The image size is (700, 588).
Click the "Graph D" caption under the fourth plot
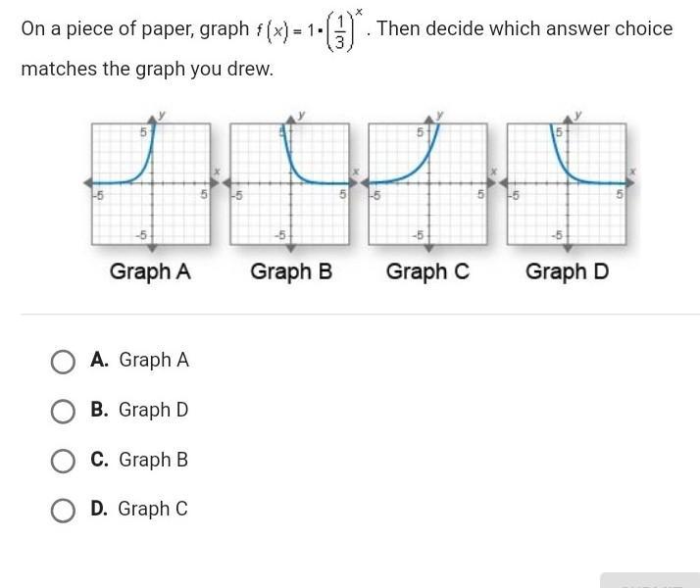pyautogui.click(x=567, y=271)
